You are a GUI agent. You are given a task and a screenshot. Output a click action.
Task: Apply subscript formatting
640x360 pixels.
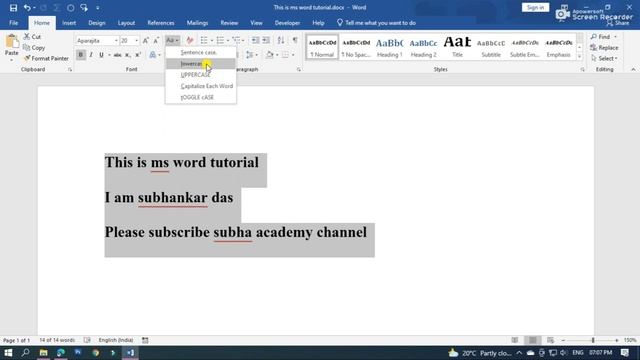(128, 55)
